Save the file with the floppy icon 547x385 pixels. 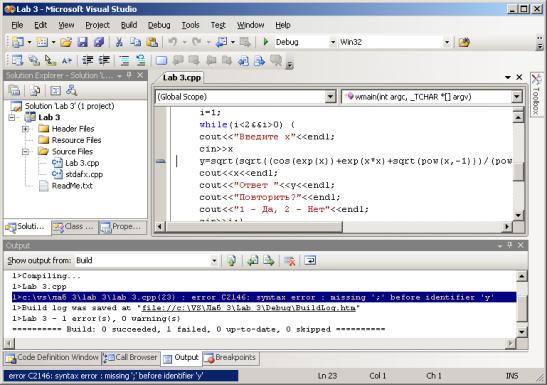(x=82, y=42)
